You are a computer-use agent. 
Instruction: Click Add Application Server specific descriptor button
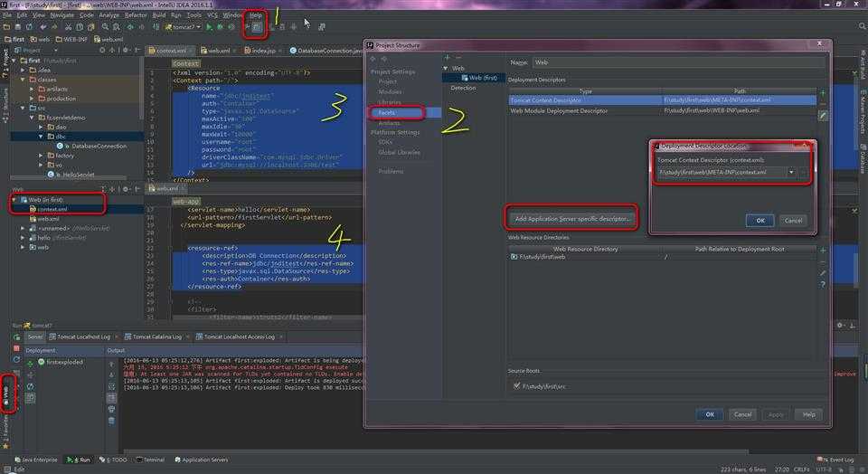(x=572, y=219)
